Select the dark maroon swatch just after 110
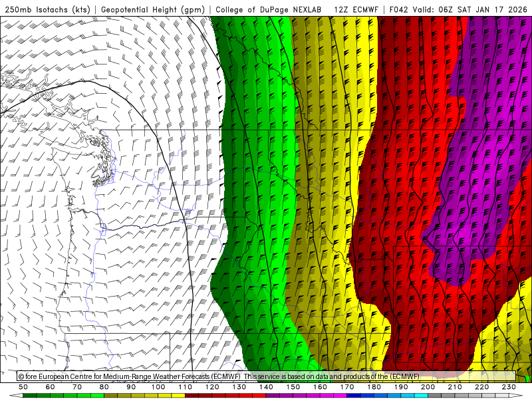532x399 pixels. (192, 395)
